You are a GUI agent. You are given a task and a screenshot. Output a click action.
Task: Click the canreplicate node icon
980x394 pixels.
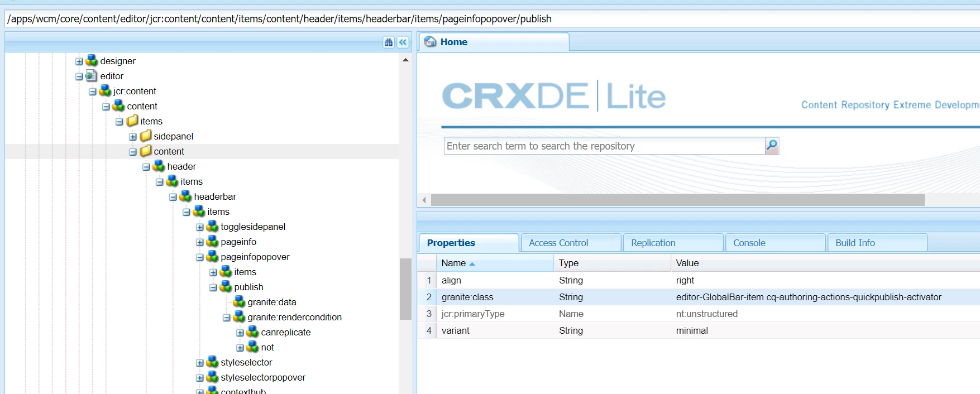tap(253, 331)
